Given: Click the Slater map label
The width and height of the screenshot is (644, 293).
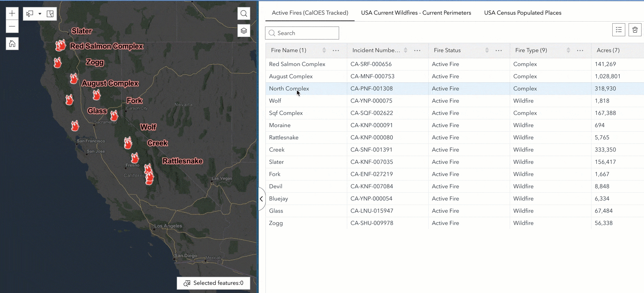Looking at the screenshot, I should click(x=82, y=31).
